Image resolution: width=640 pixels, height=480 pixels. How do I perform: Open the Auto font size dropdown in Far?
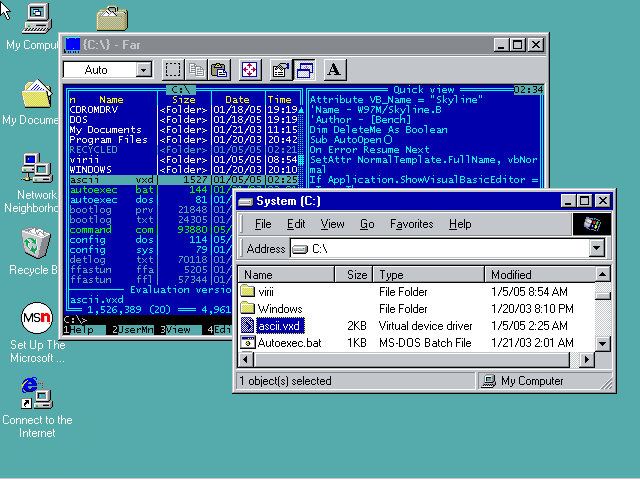point(143,70)
